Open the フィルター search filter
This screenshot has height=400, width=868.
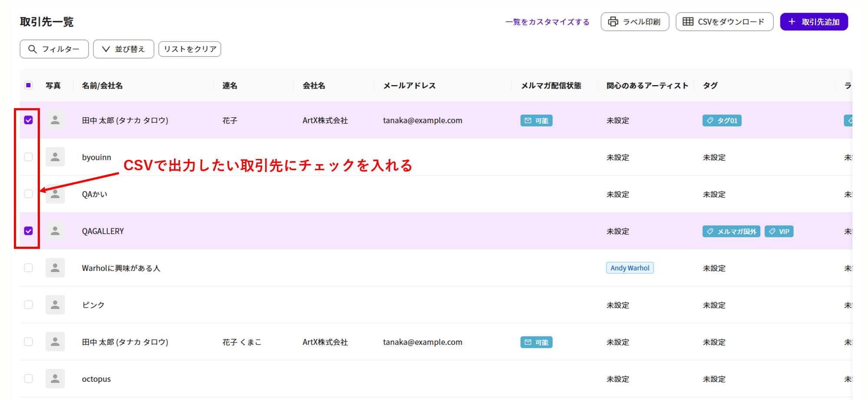[54, 49]
